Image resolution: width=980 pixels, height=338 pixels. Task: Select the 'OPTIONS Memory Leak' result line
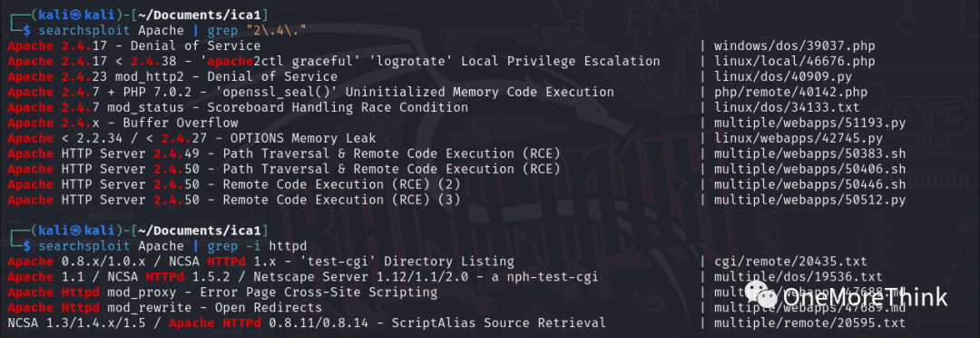pos(191,138)
